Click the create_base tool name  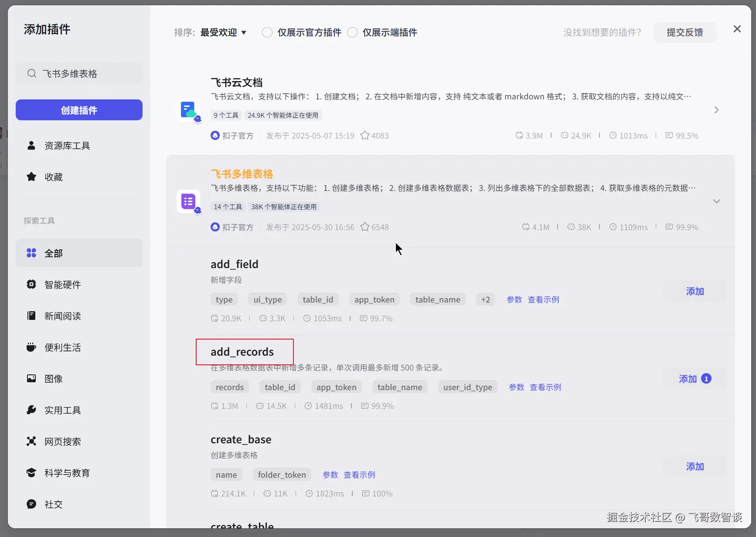(241, 439)
